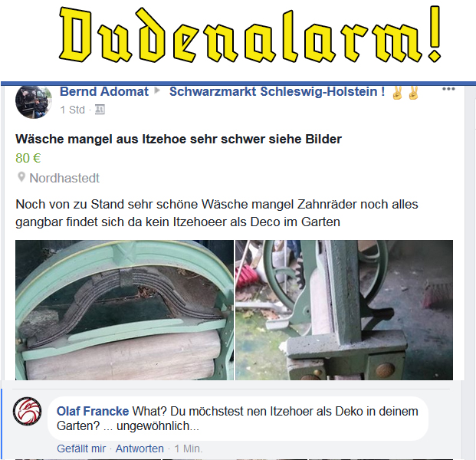Viewport: 476px width, 460px height.
Task: Click Olaf Francke's eagle avatar
Action: 28,412
